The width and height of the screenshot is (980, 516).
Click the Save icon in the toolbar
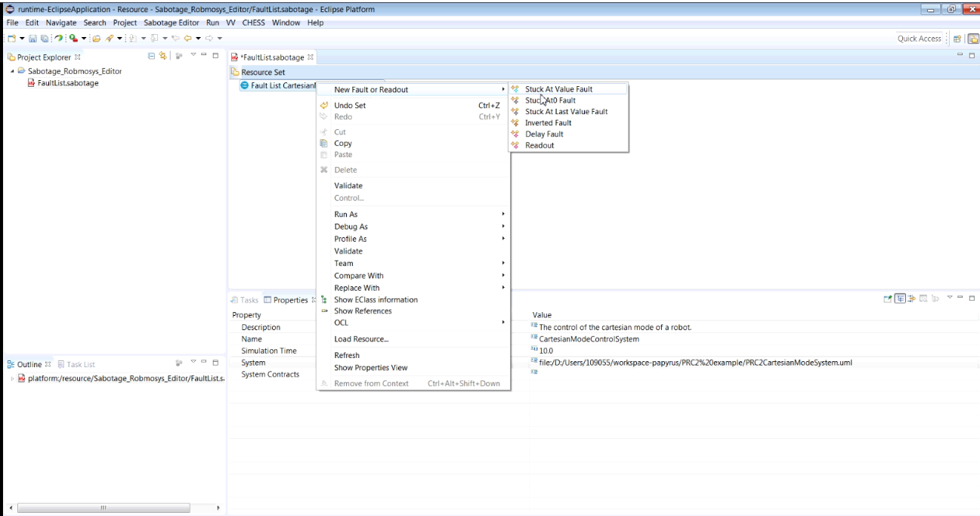[33, 39]
